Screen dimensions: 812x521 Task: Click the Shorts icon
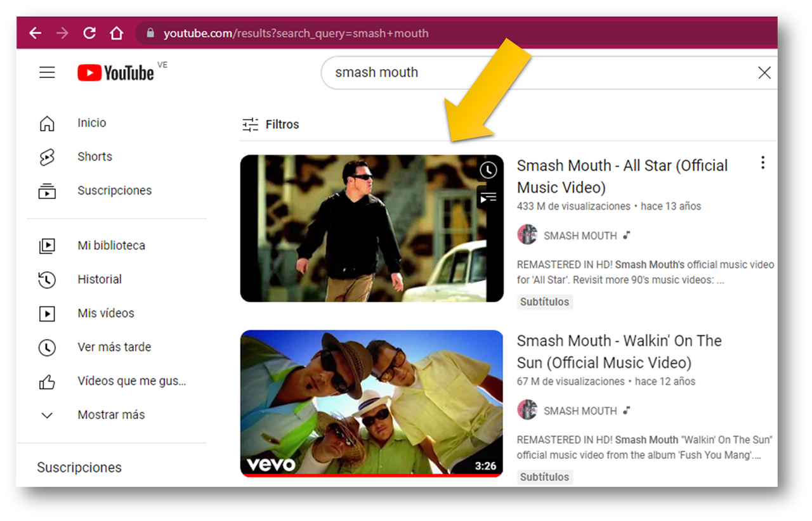[47, 157]
